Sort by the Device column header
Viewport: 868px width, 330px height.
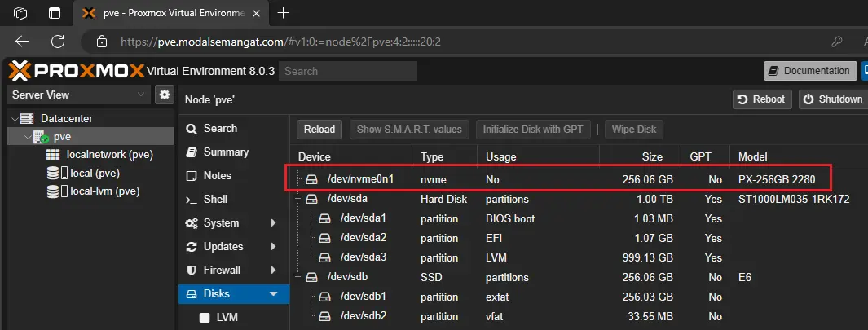pos(351,156)
